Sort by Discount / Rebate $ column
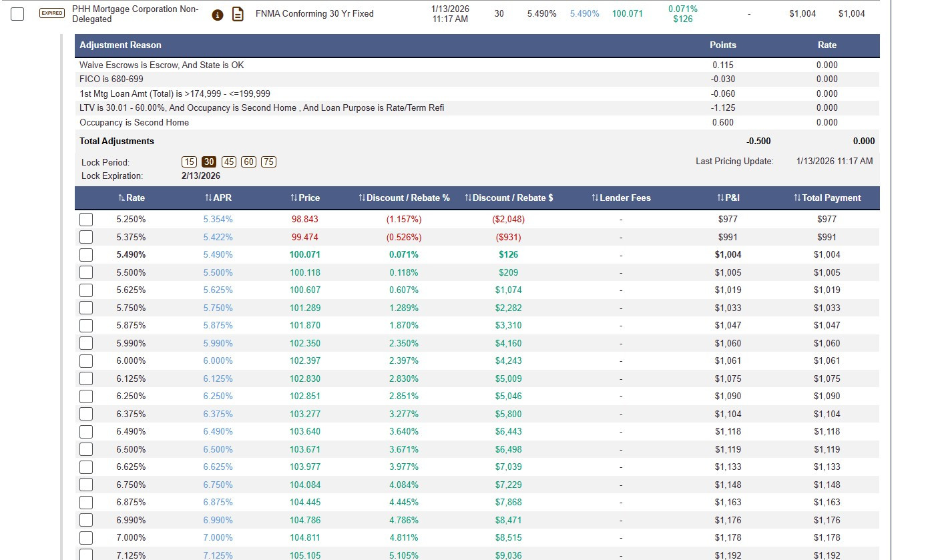 508,198
